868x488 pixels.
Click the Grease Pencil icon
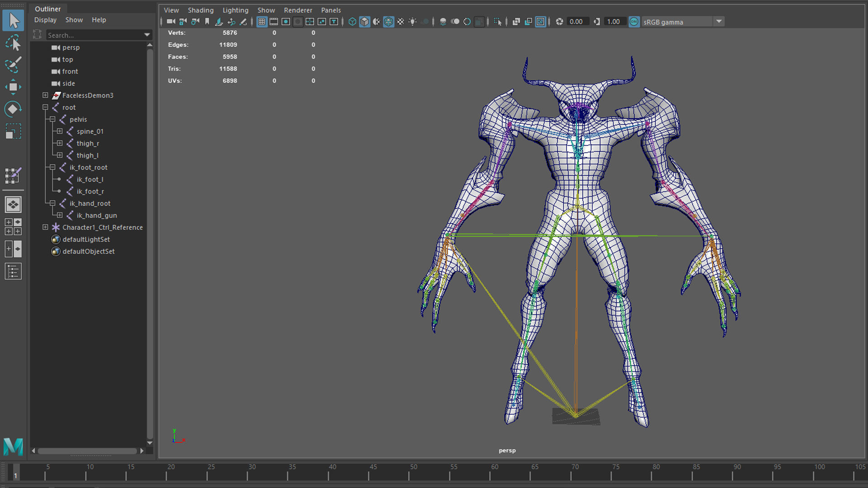pos(243,22)
